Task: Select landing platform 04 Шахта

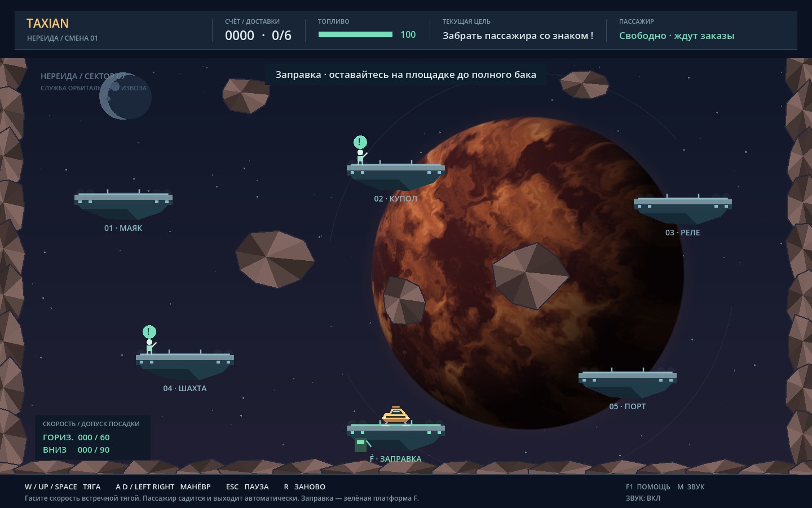Action: point(185,366)
